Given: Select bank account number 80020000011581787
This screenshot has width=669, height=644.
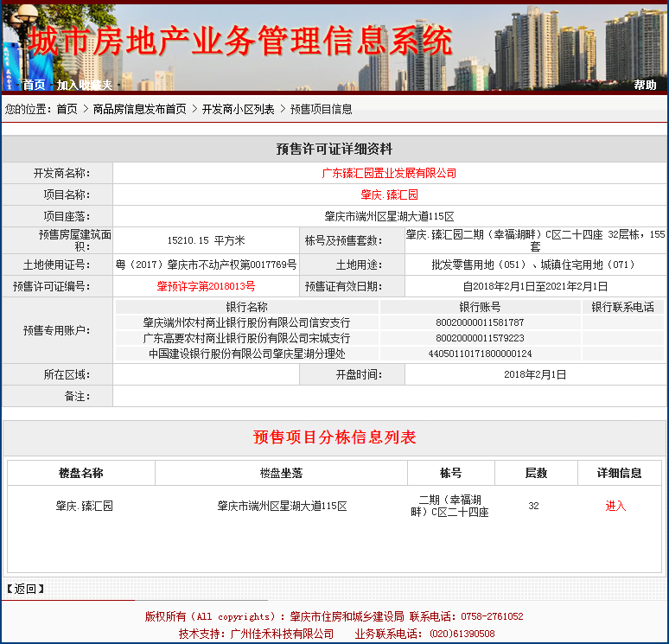Looking at the screenshot, I should point(480,322).
